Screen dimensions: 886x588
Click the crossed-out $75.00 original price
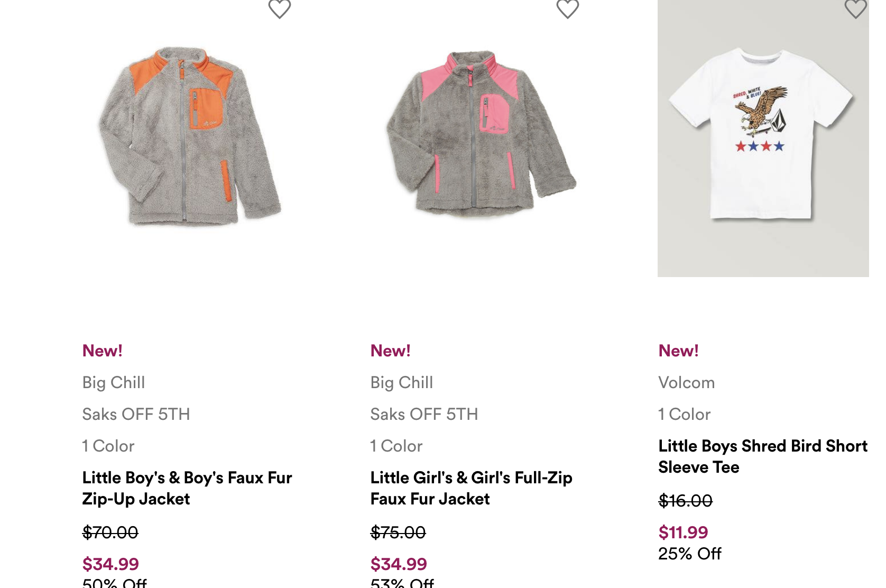point(398,532)
